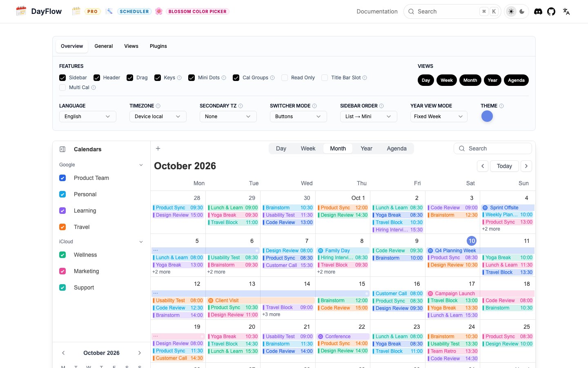Click the top header Search field
The image size is (588, 368).
point(452,11)
